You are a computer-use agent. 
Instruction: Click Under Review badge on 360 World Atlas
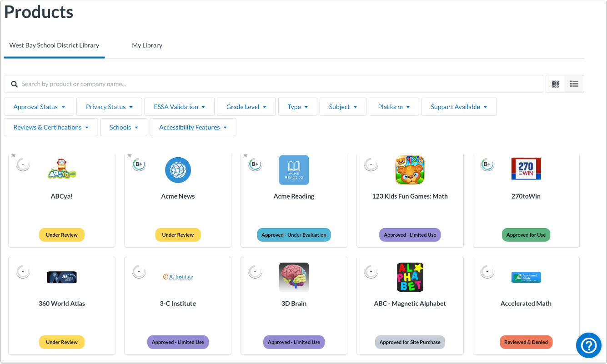coord(62,342)
